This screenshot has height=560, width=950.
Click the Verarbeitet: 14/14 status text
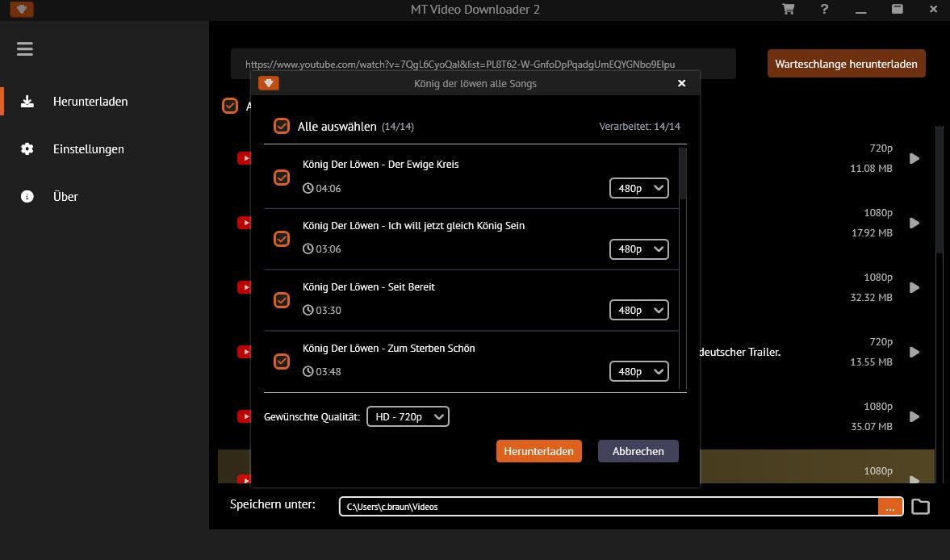(639, 127)
